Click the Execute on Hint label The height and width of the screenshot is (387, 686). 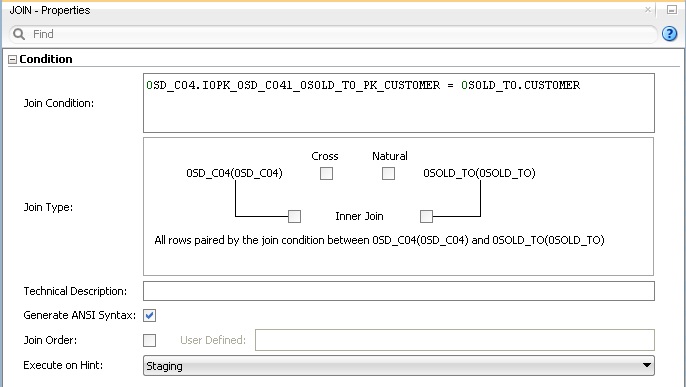(63, 365)
